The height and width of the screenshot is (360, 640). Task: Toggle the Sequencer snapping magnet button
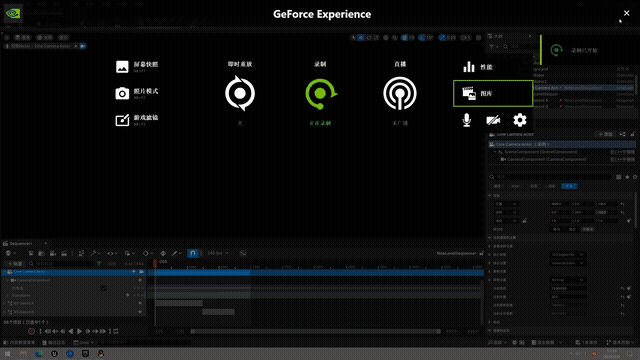click(x=193, y=253)
